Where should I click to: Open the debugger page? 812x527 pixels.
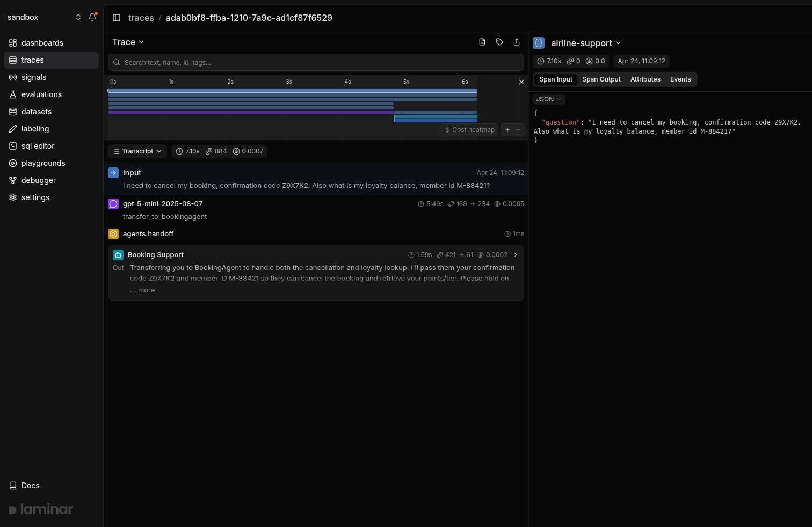tap(52, 180)
